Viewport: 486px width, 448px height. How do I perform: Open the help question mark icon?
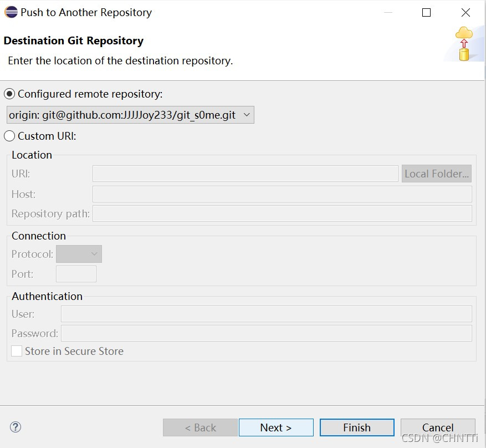[x=15, y=427]
